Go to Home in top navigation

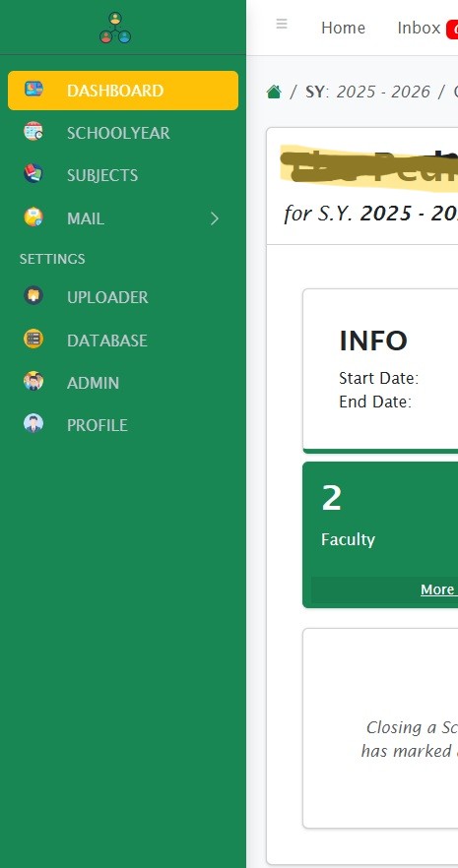343,28
